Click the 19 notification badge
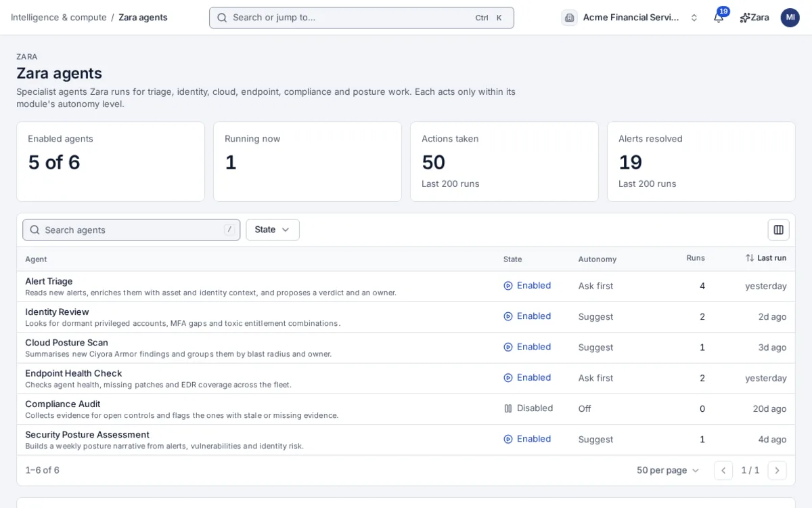 pos(723,12)
